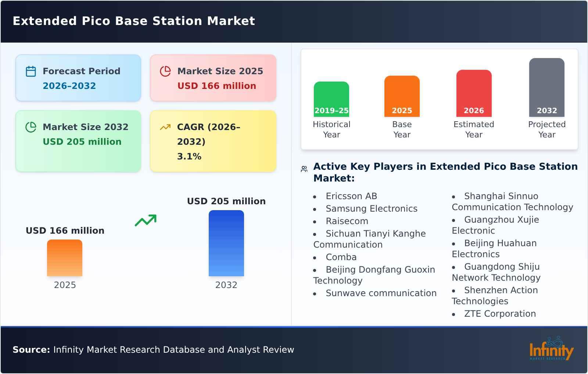This screenshot has height=374, width=588.
Task: Click the Ericsson AB key player entry
Action: [x=351, y=196]
